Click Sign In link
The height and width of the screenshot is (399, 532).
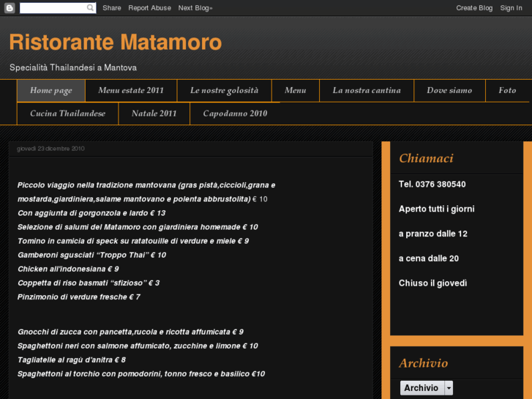(x=511, y=8)
